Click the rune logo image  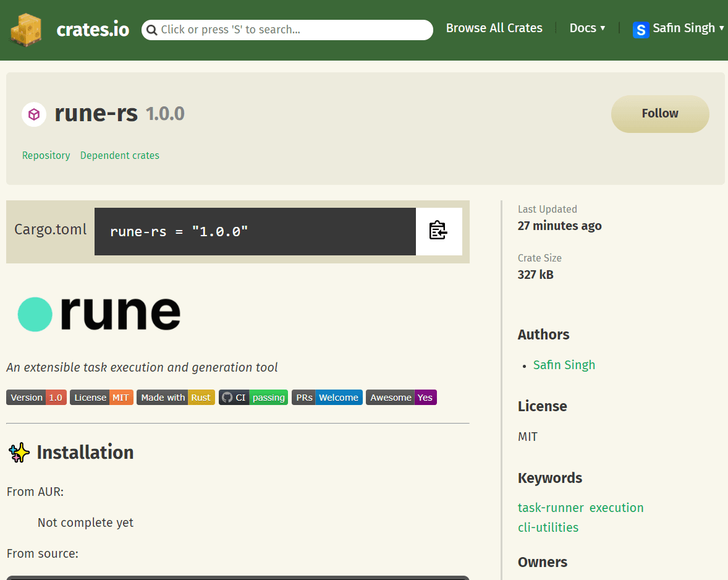coord(99,313)
